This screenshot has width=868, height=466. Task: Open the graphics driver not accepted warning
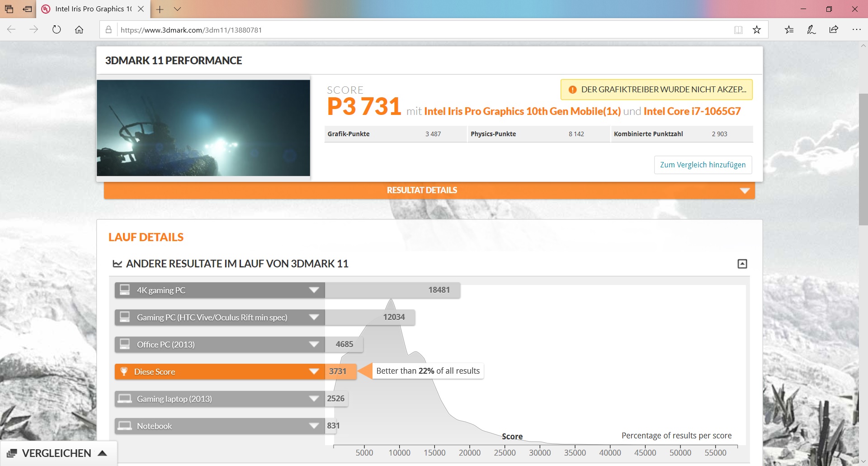click(x=656, y=90)
